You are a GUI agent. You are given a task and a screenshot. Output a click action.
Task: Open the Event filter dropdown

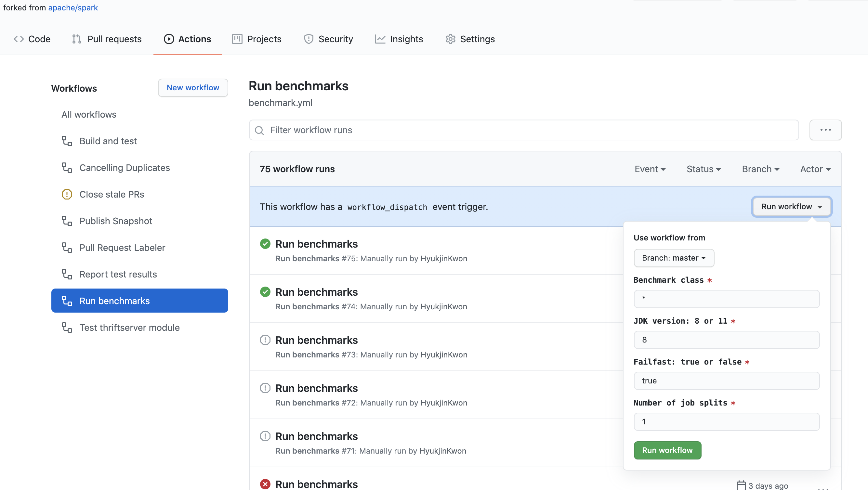pos(650,169)
